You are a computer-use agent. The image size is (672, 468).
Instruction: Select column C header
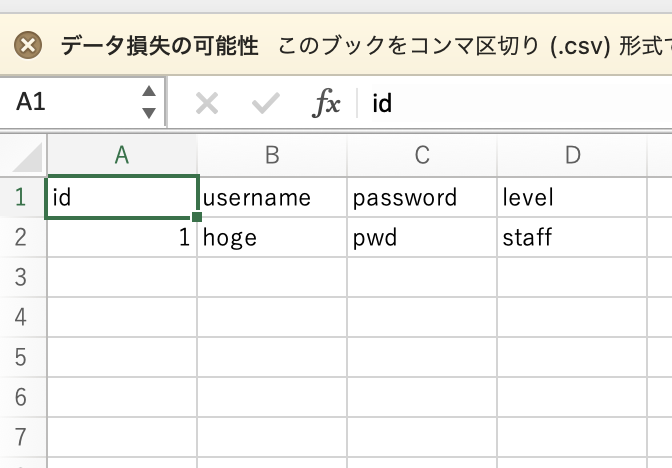(x=422, y=155)
